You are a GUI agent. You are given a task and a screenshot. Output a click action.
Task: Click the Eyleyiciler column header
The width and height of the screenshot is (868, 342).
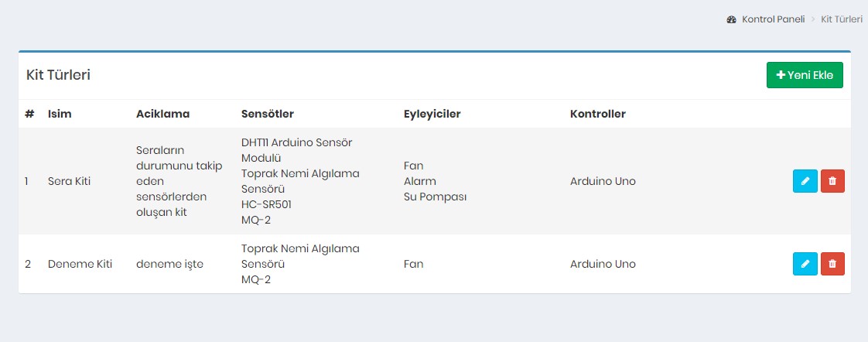click(432, 114)
